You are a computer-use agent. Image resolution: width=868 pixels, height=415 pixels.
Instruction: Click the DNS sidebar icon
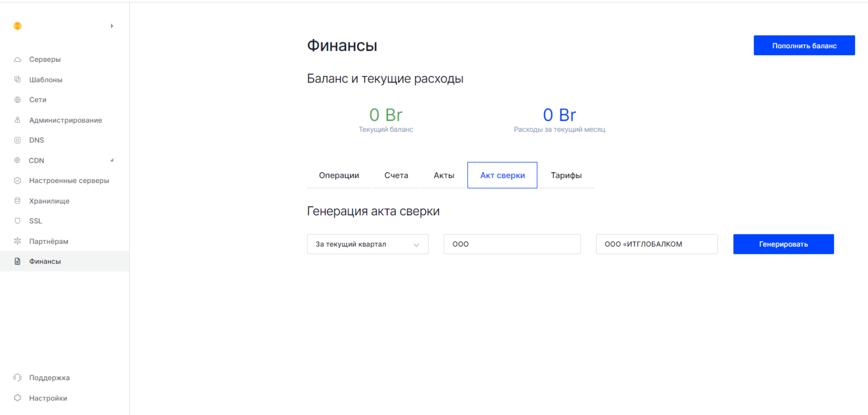[17, 140]
